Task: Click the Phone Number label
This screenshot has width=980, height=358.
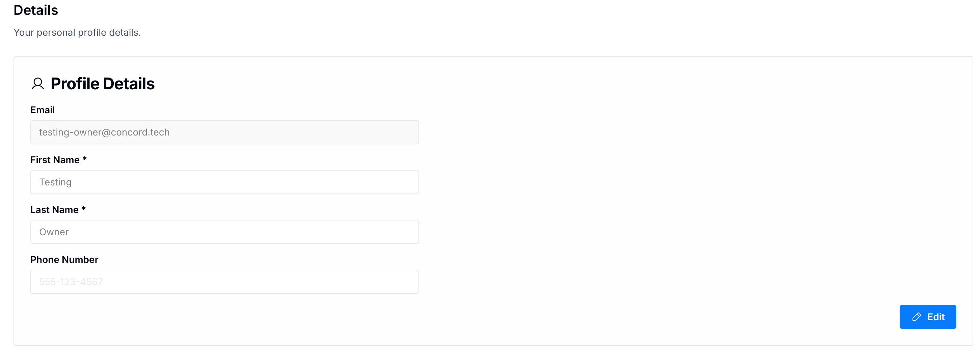Action: [64, 260]
